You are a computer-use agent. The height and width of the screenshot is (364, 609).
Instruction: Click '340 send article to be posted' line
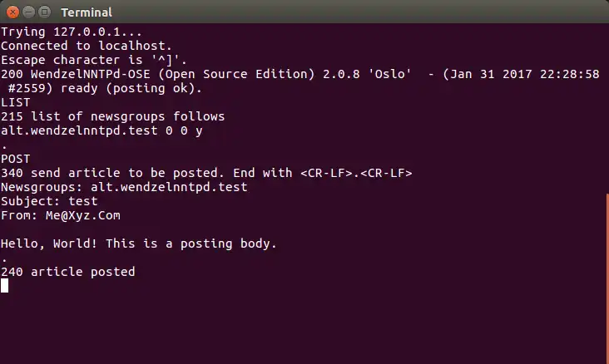[x=206, y=173]
